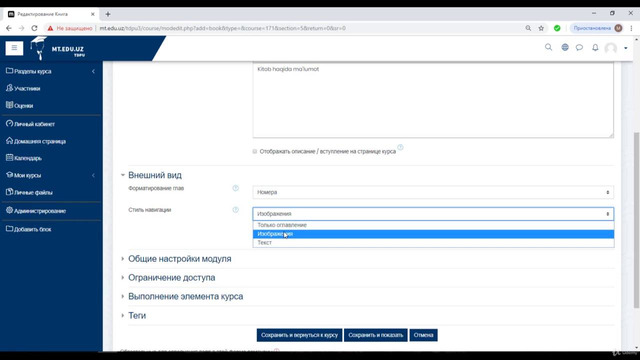Click the browser zoom magnifier icon

tap(528, 28)
